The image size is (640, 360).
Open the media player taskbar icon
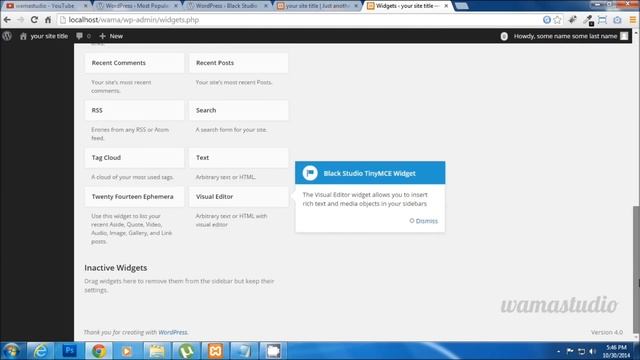point(127,351)
